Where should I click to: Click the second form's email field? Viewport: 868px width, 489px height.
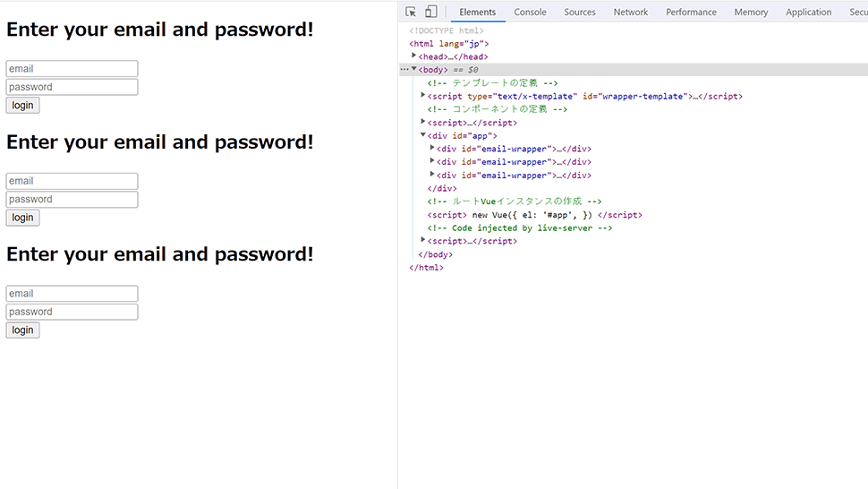pos(72,181)
